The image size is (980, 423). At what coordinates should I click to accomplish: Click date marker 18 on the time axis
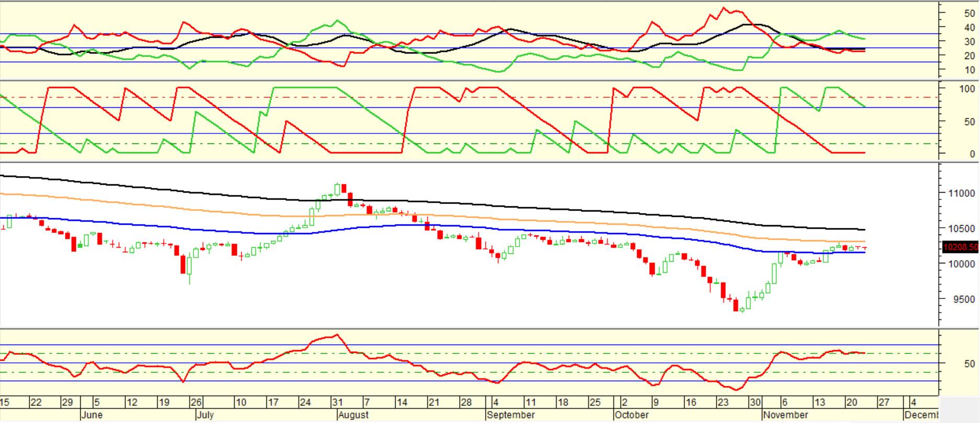point(562,403)
